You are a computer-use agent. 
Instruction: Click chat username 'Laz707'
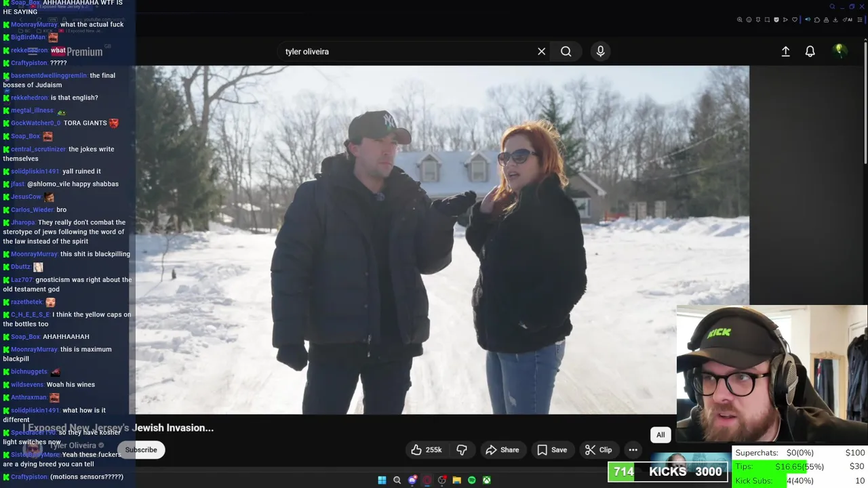point(22,280)
